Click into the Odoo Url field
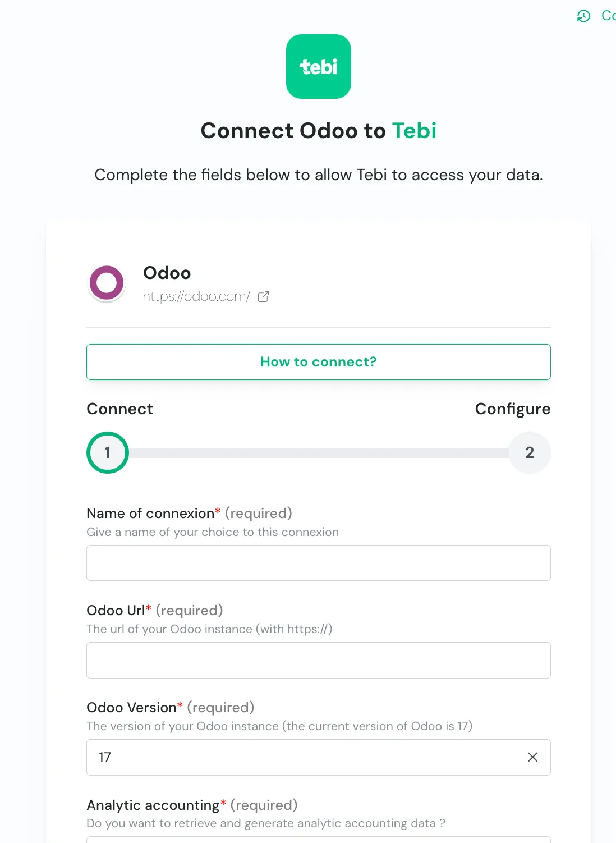 click(x=319, y=660)
